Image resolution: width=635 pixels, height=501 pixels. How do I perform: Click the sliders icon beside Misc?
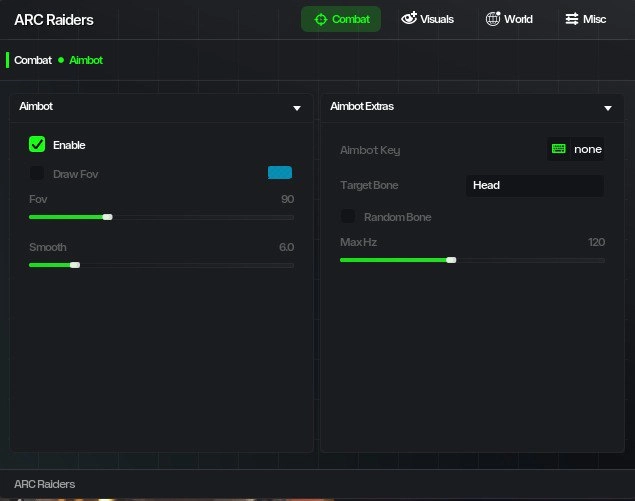tap(571, 19)
